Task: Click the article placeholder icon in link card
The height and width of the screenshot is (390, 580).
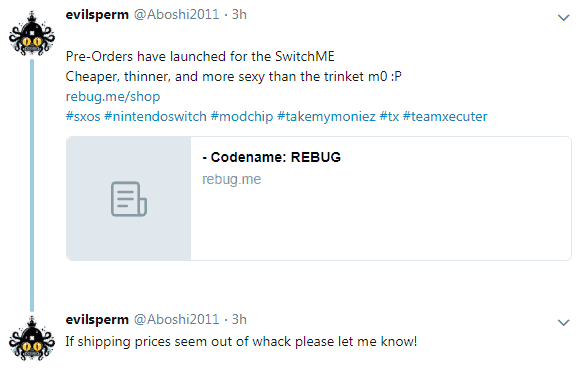Action: [x=129, y=199]
